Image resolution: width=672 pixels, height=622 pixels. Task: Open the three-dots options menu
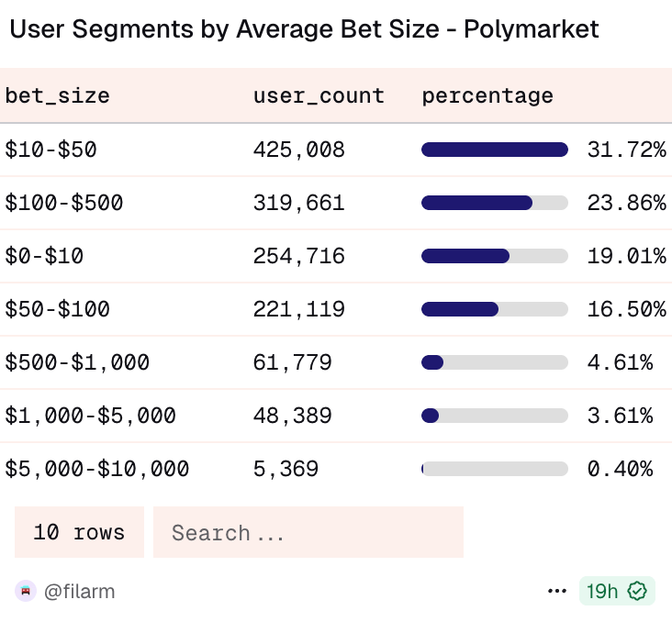coord(557,592)
